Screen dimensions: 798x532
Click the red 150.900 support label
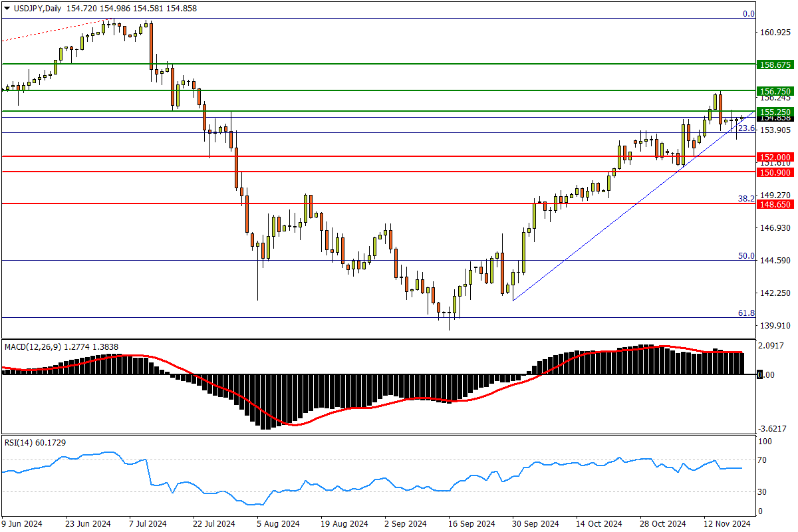click(774, 172)
